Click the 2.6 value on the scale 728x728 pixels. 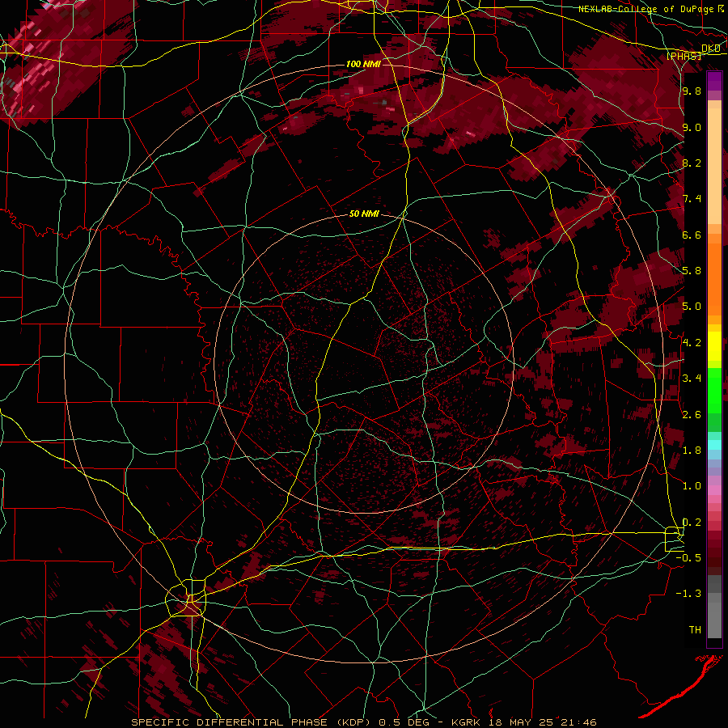692,415
